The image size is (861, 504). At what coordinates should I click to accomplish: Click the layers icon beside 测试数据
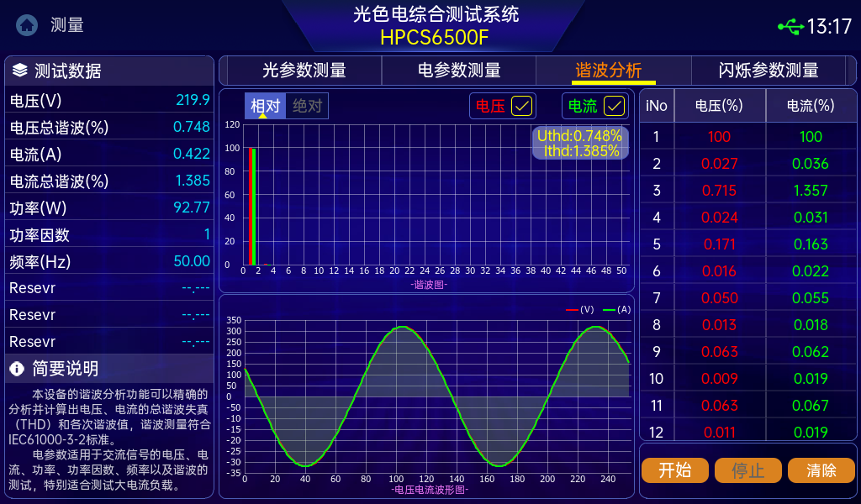coord(20,71)
